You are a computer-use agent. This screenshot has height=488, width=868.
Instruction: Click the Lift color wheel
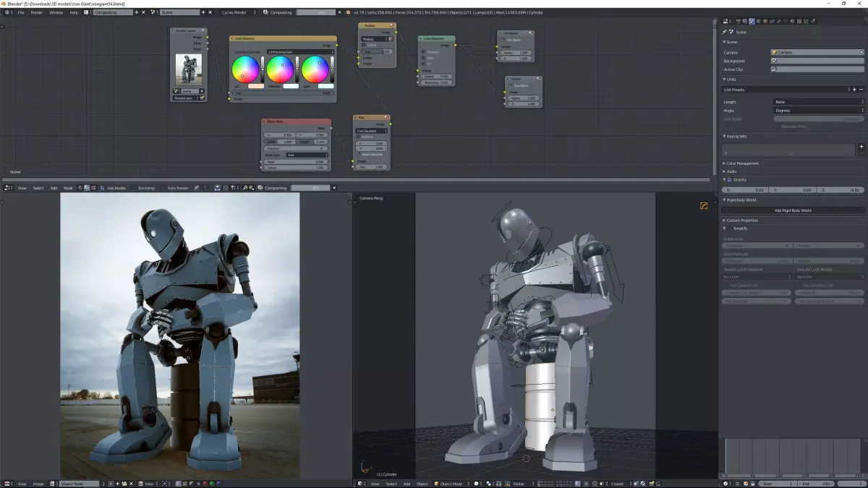(245, 69)
